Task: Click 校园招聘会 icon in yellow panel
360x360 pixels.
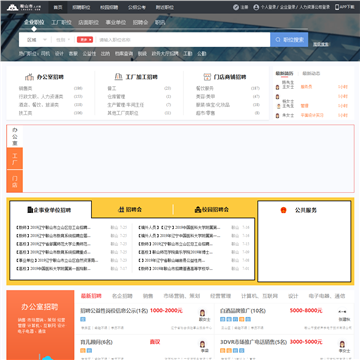Action: click(x=197, y=210)
